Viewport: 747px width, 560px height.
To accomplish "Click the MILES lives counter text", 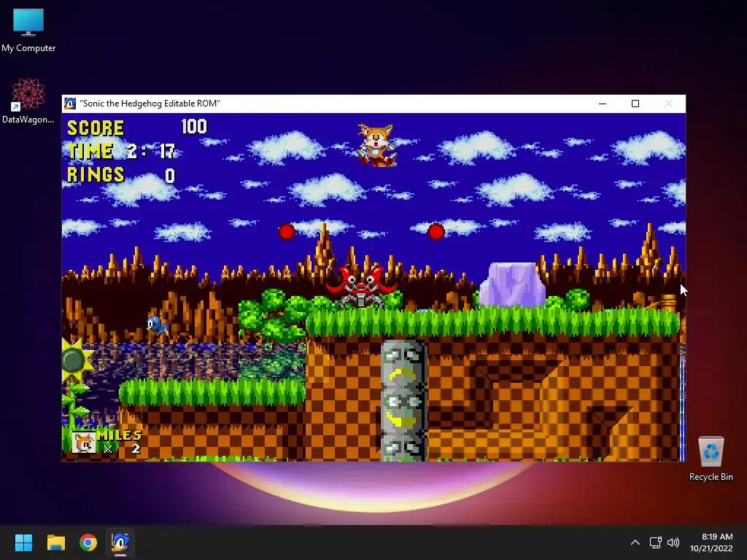I will [119, 436].
